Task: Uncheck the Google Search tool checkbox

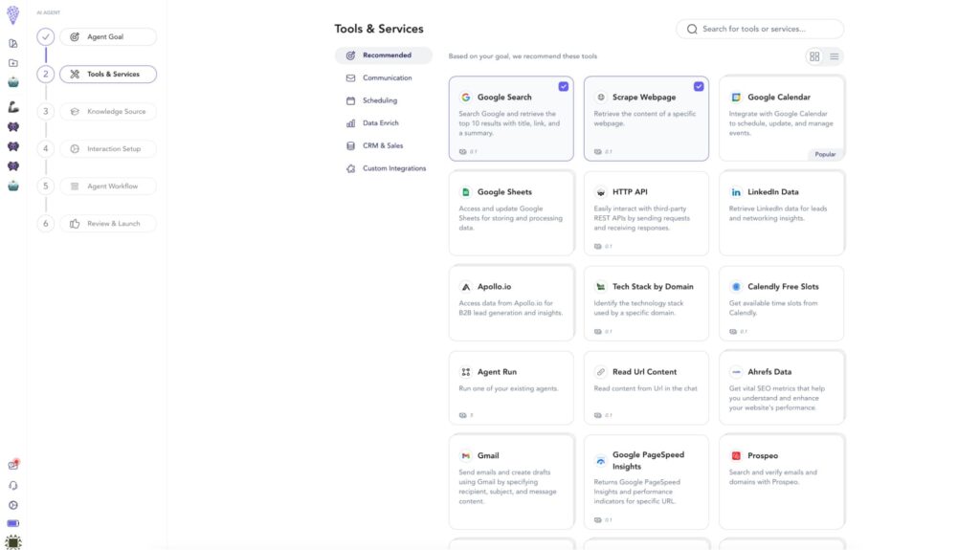Action: tap(563, 87)
